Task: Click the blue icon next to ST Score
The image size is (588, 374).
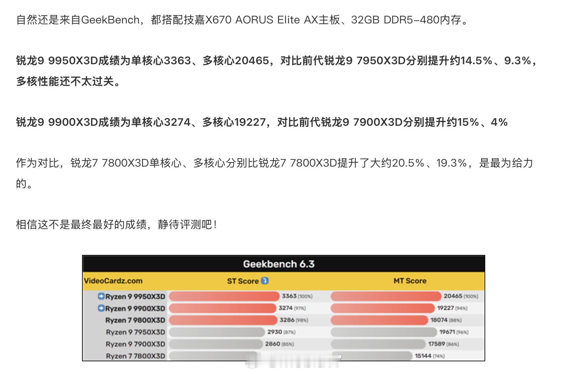Action: click(265, 281)
